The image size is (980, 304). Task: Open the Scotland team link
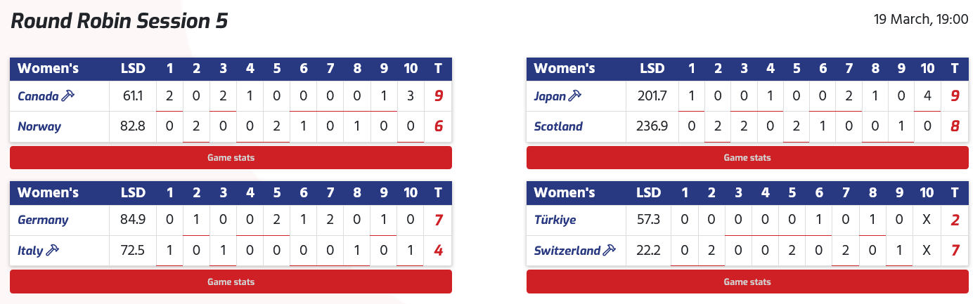pos(558,127)
